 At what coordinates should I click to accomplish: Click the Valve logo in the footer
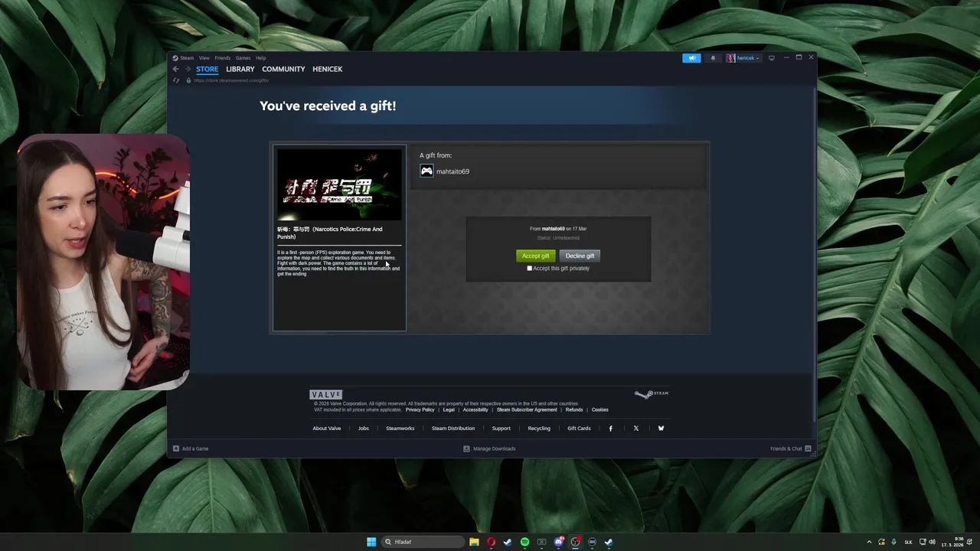point(326,394)
